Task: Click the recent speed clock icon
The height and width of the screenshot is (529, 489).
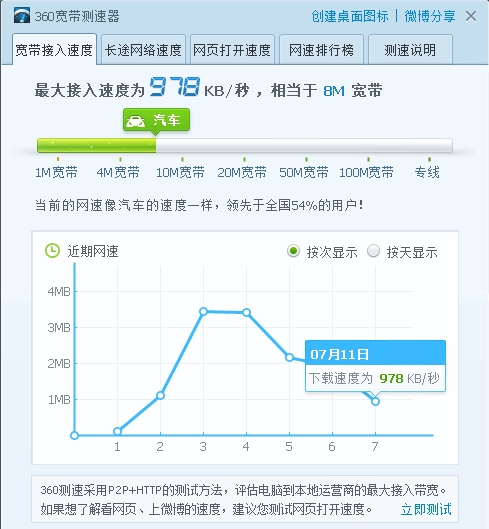Action: tap(52, 251)
